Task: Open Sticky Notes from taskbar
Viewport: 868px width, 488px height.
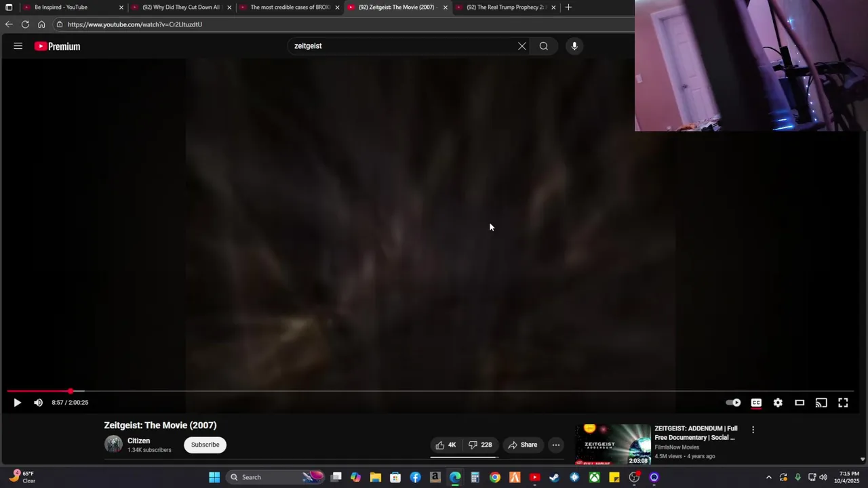Action: click(614, 477)
